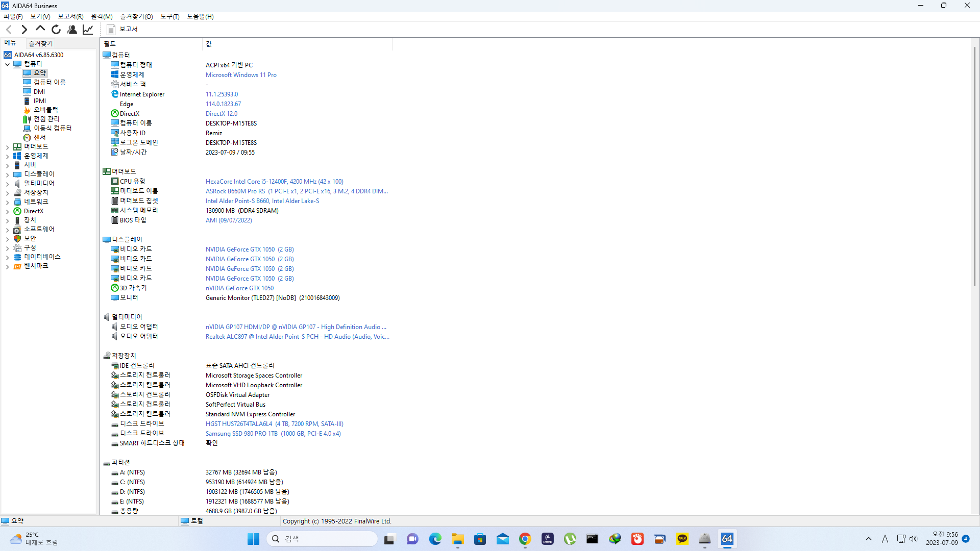Viewport: 980px width, 551px height.
Task: Click the Refresh toolbar icon
Action: (x=56, y=30)
